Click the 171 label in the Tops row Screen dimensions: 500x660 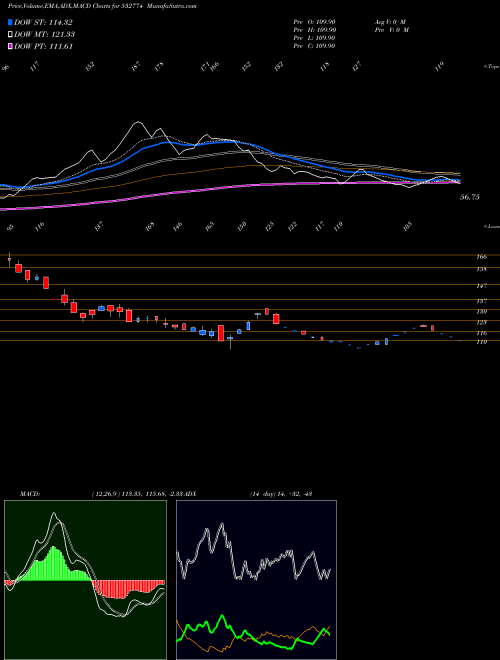[x=205, y=66]
